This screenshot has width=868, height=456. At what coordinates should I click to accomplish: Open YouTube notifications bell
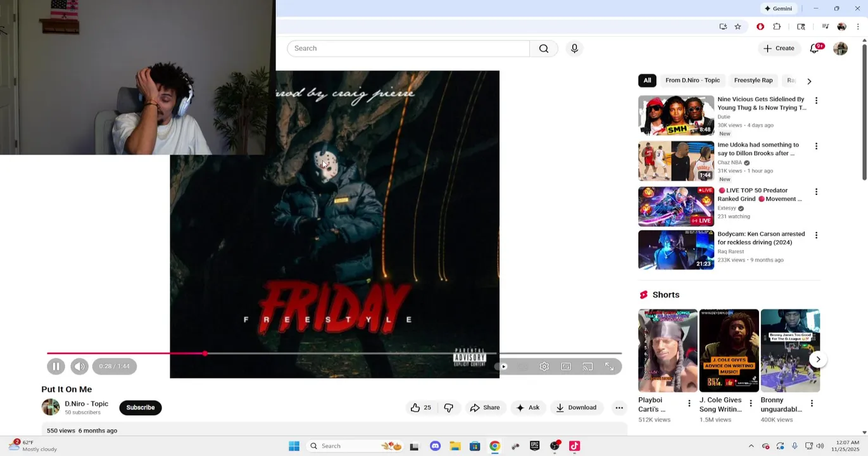coord(815,48)
